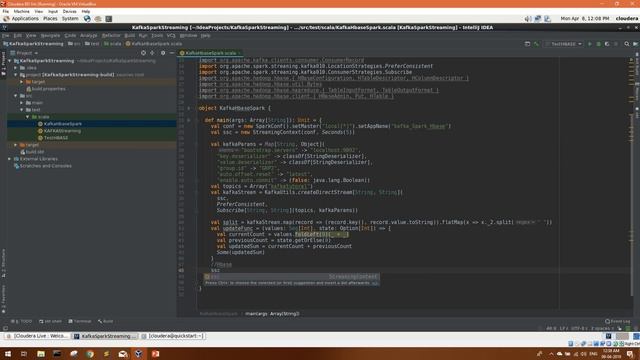Select build.sbt file in the tree
Screen dimensions: 640x360
point(32,152)
